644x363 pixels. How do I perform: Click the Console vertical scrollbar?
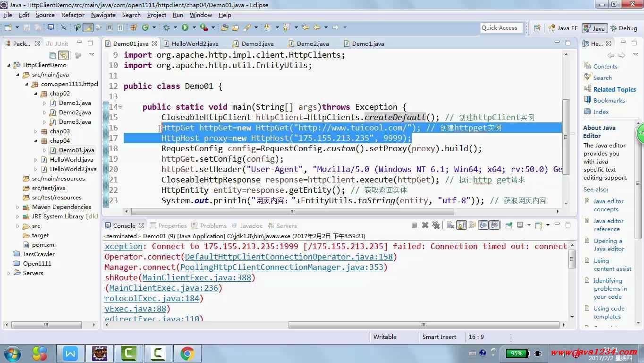click(572, 258)
